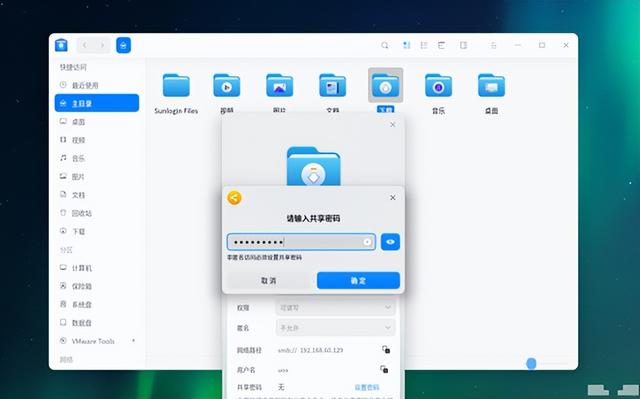The height and width of the screenshot is (399, 640).
Task: Open 计算机 in the sidebar
Action: [x=97, y=268]
